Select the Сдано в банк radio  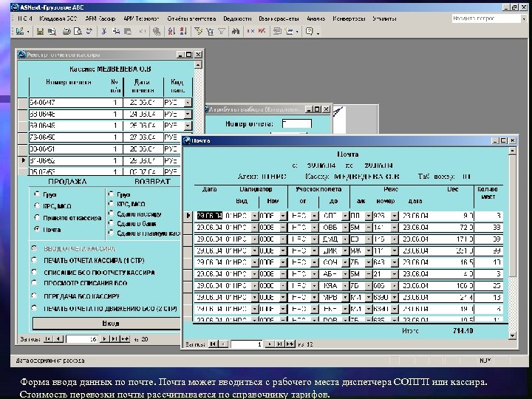[111, 223]
